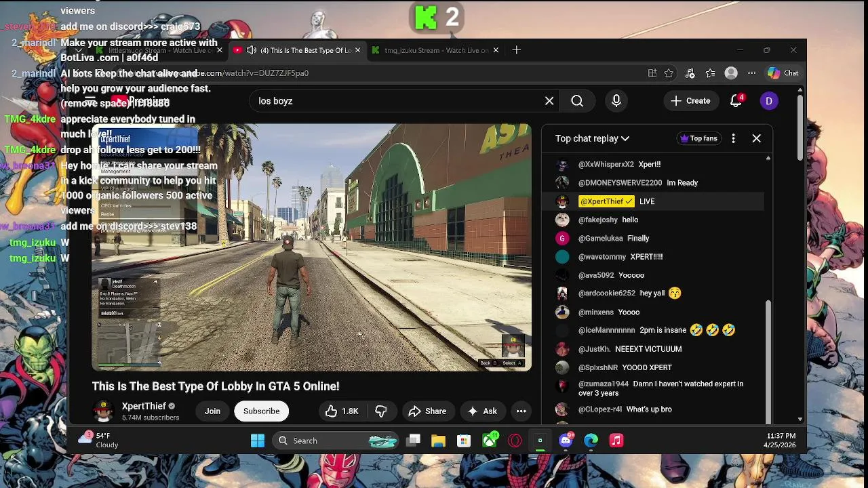Dislike the video with thumbs down
Viewport: 868px width, 488px height.
coord(381,411)
